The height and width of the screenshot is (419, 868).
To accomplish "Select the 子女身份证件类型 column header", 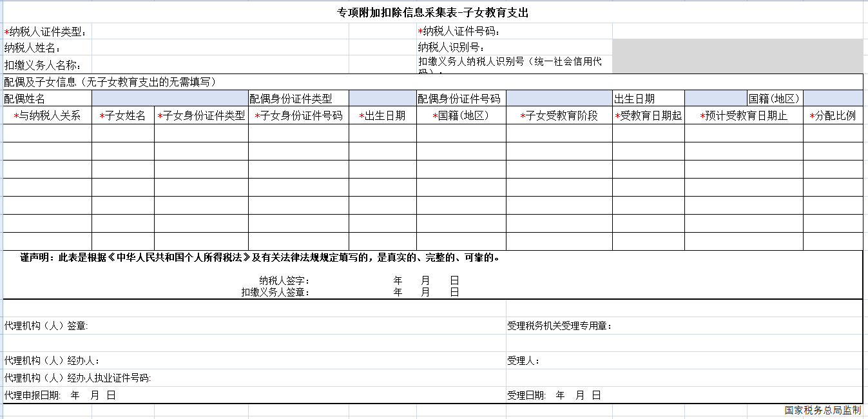I will (201, 115).
